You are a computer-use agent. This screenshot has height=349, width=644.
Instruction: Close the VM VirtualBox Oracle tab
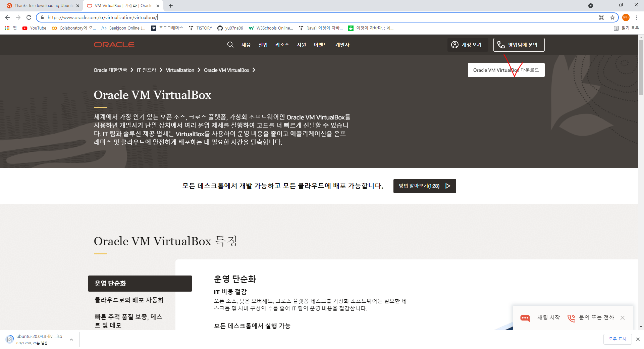click(x=158, y=6)
